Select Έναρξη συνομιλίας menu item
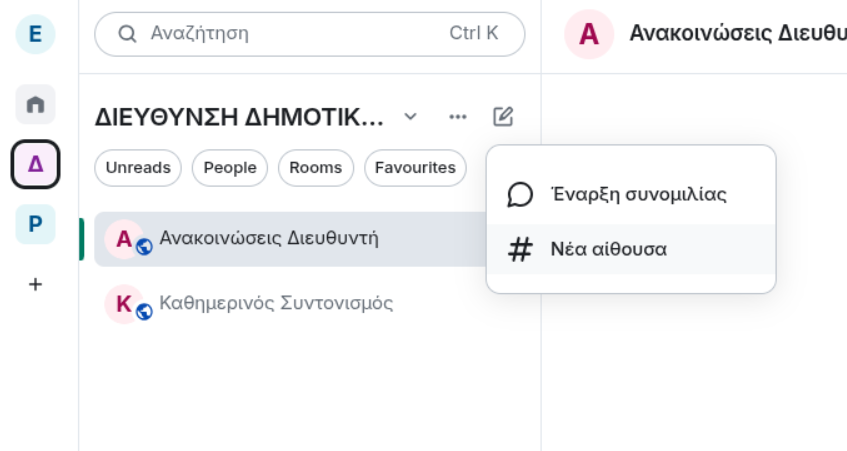This screenshot has width=847, height=451. (631, 194)
